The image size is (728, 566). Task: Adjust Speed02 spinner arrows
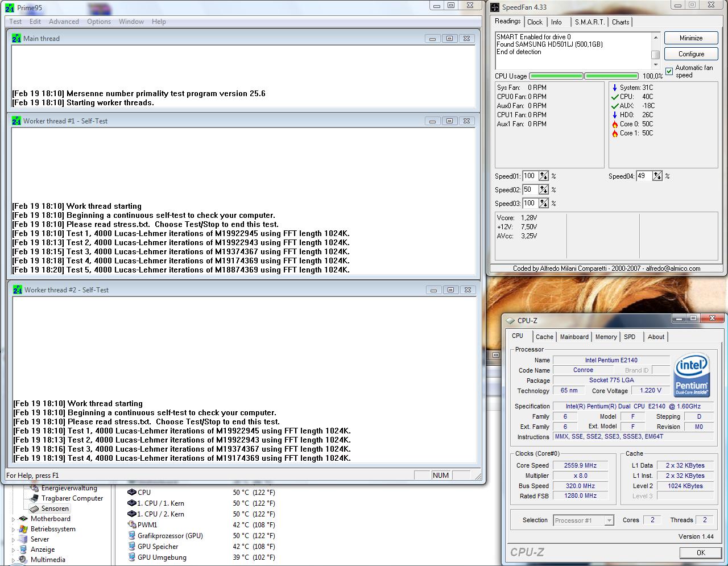click(x=544, y=190)
